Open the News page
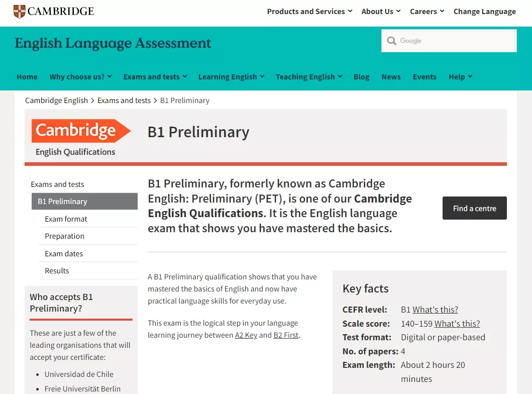Screen dimensions: 532x394 tap(391, 77)
